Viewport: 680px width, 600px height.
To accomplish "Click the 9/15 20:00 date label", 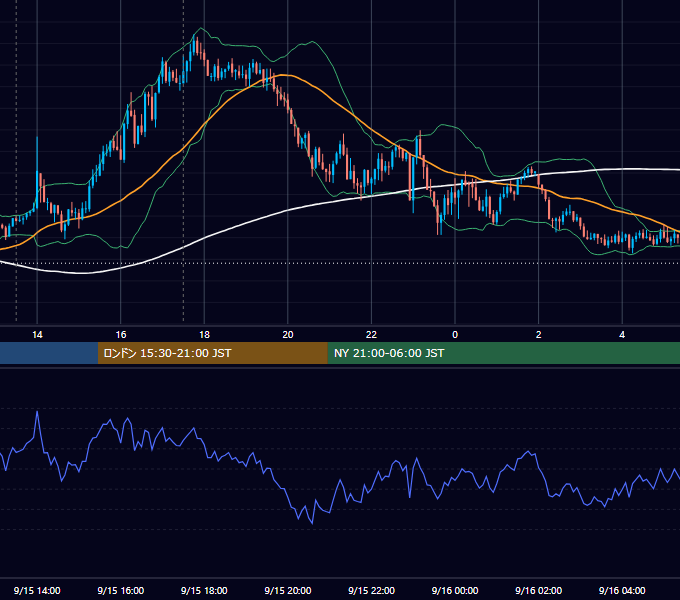I will coord(288,590).
